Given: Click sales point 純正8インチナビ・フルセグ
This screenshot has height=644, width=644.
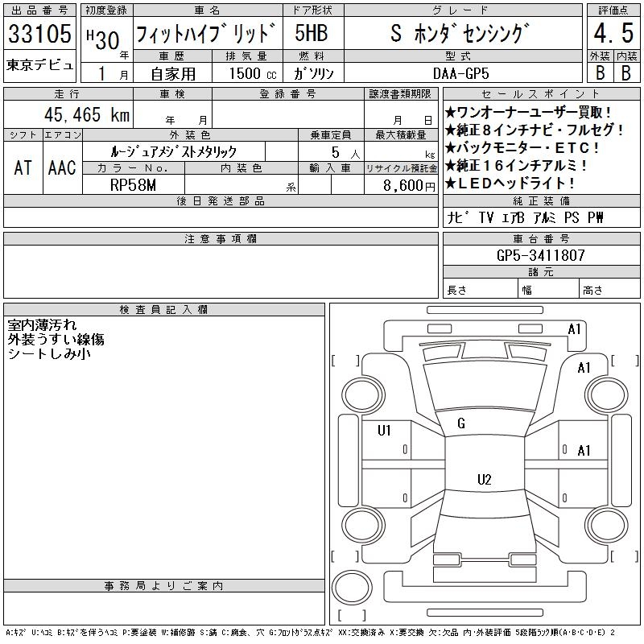Looking at the screenshot, I should [535, 130].
